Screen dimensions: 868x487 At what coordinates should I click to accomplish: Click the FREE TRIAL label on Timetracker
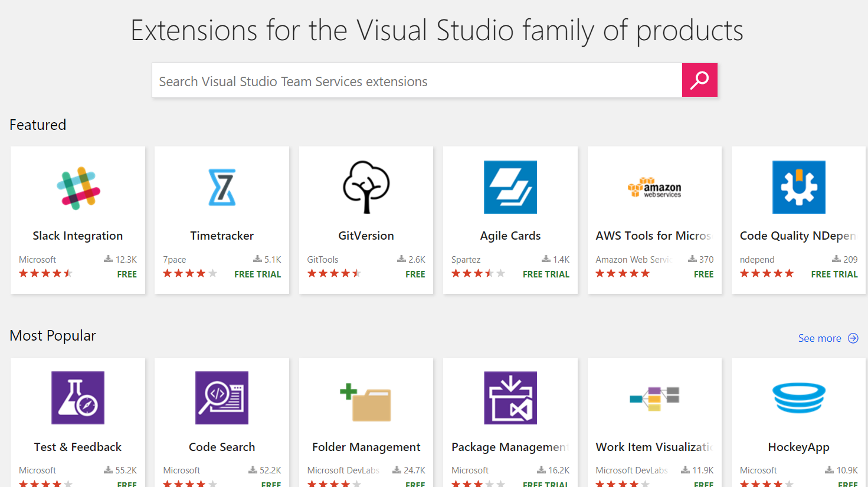pos(258,274)
